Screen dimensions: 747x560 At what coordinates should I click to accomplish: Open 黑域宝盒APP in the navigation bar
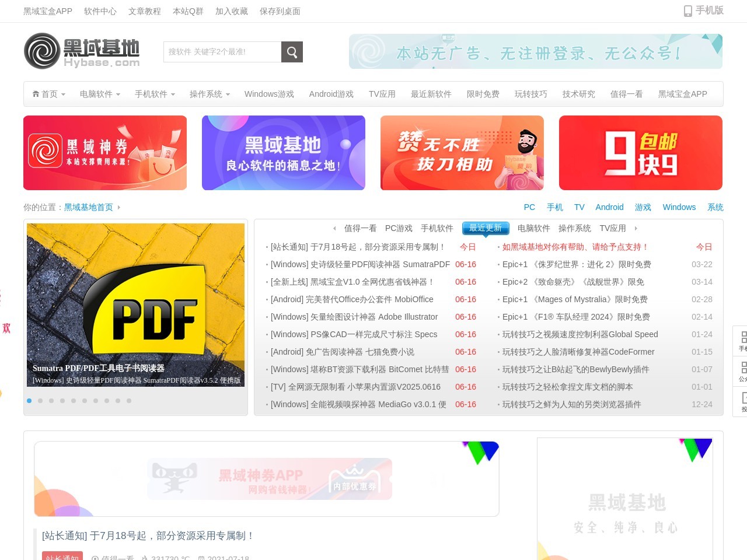[x=683, y=94]
